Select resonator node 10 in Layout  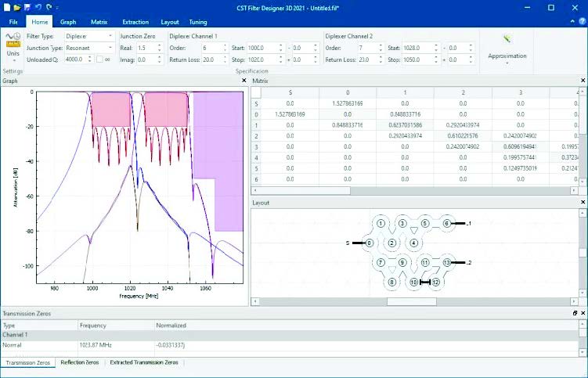pos(413,282)
